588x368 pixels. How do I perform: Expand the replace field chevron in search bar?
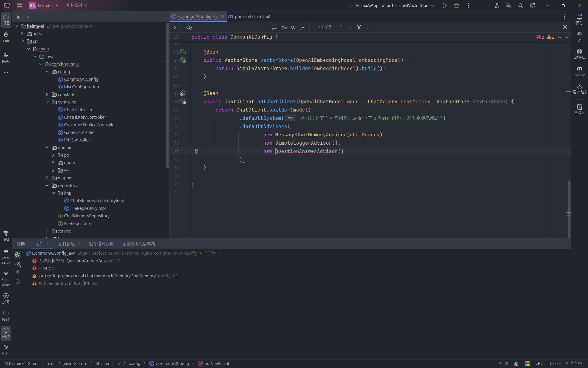(x=175, y=28)
